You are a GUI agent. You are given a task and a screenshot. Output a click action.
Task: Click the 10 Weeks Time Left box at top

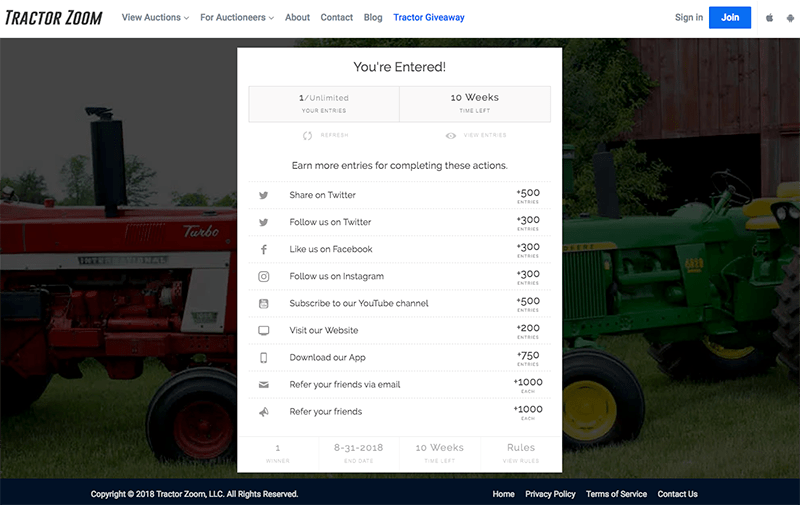(x=475, y=104)
